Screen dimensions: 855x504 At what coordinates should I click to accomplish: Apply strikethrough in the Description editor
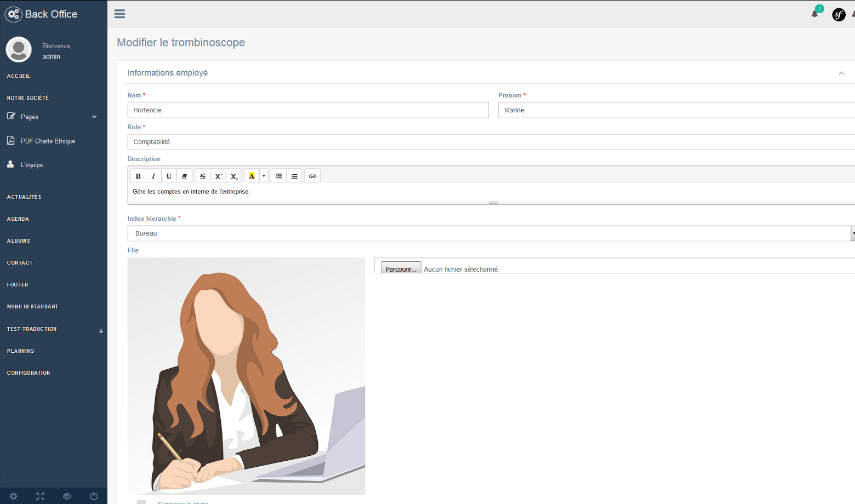203,176
